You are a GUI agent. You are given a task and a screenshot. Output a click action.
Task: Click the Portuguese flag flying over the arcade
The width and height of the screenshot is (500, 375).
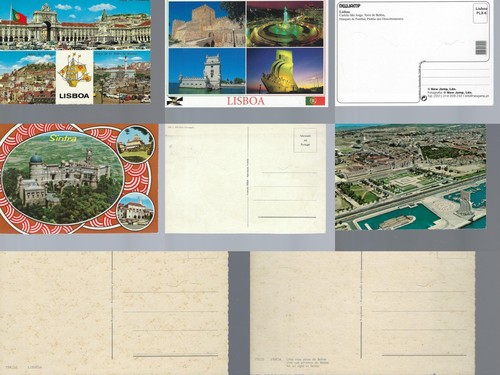pos(19,16)
